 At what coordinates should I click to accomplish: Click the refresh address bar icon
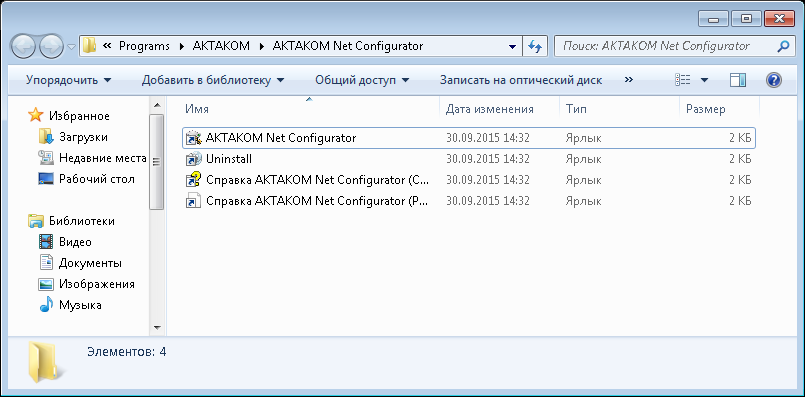click(535, 46)
